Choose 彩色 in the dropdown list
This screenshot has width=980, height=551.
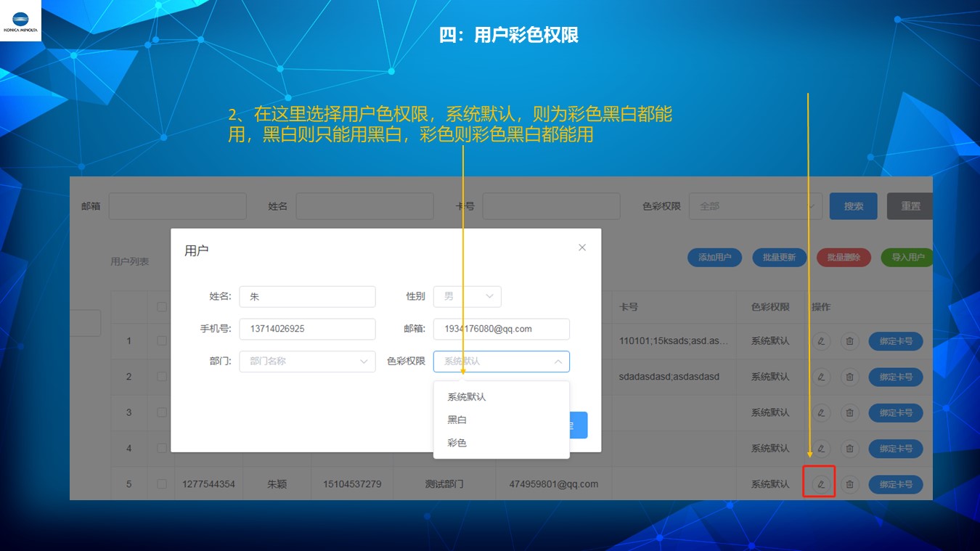(x=457, y=443)
